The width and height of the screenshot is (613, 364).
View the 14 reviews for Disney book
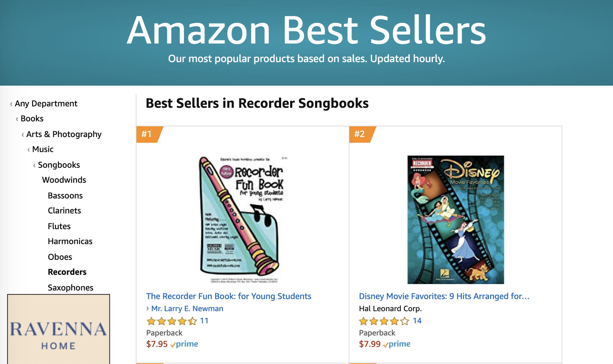pyautogui.click(x=417, y=321)
